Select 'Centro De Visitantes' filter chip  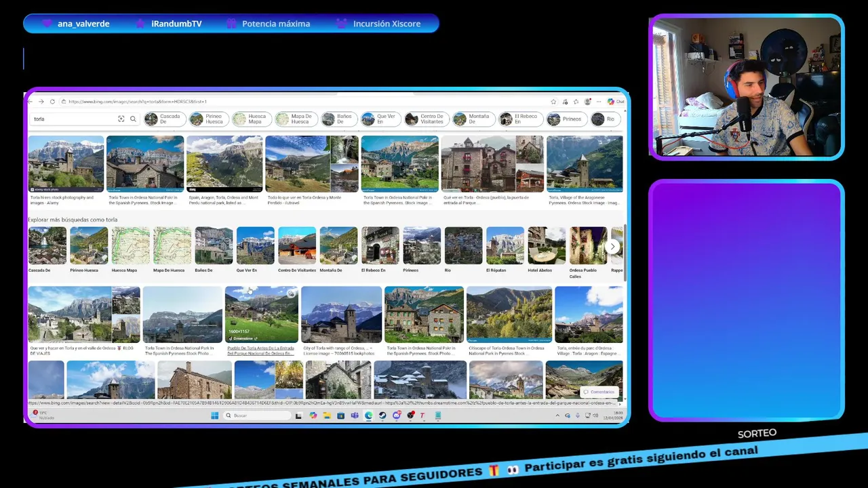427,119
